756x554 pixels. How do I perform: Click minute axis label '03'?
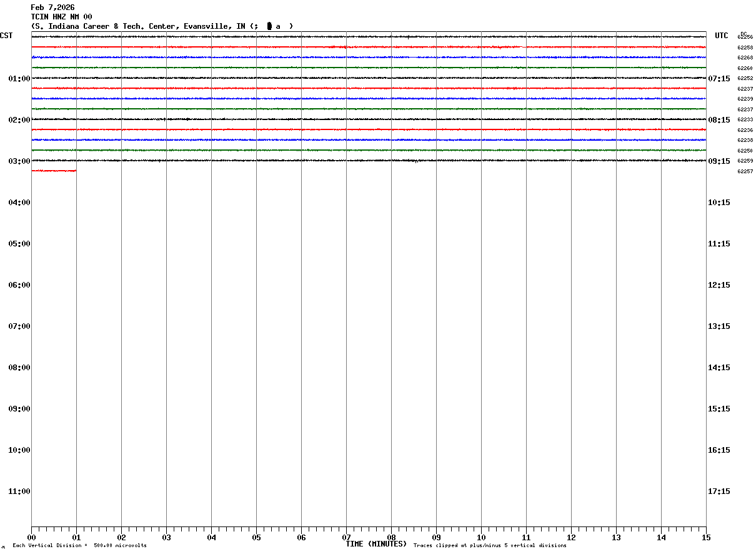tap(166, 538)
